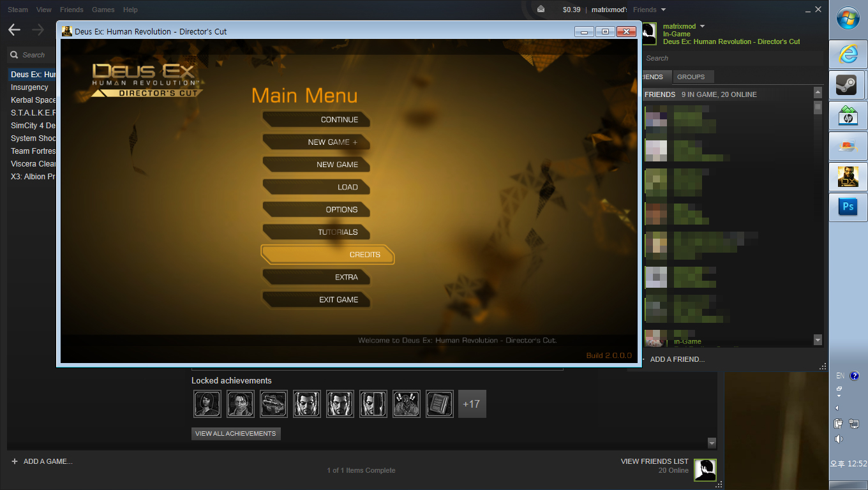Screen dimensions: 868x490
Task: Click VIEW FRIENDS LIST link
Action: (655, 461)
